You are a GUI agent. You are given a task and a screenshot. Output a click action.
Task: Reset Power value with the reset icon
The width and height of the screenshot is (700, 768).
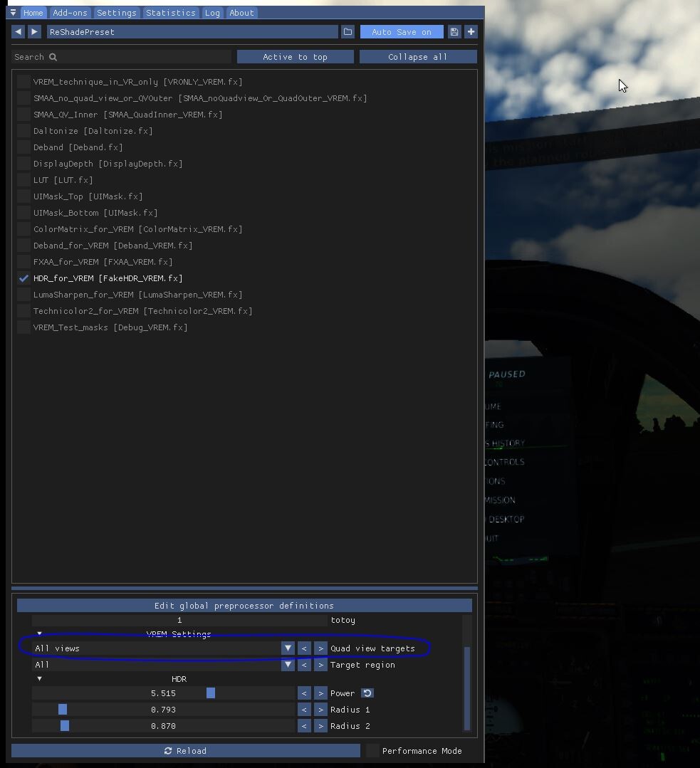pyautogui.click(x=367, y=693)
